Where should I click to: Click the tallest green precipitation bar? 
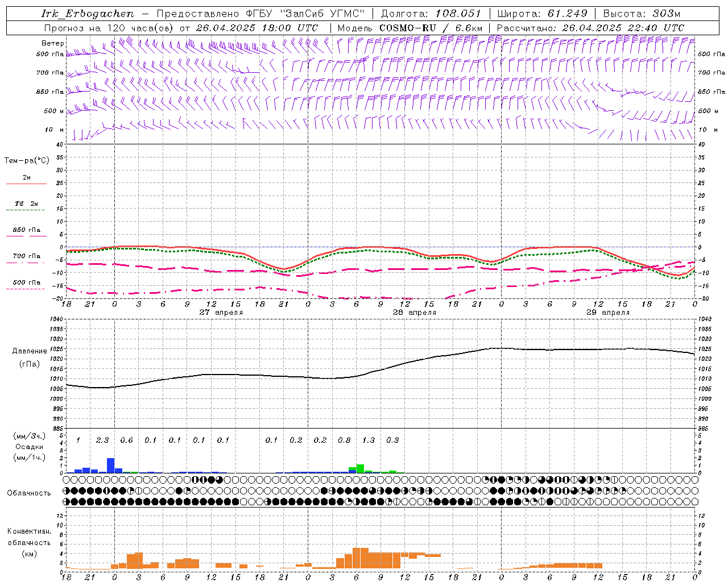point(361,468)
